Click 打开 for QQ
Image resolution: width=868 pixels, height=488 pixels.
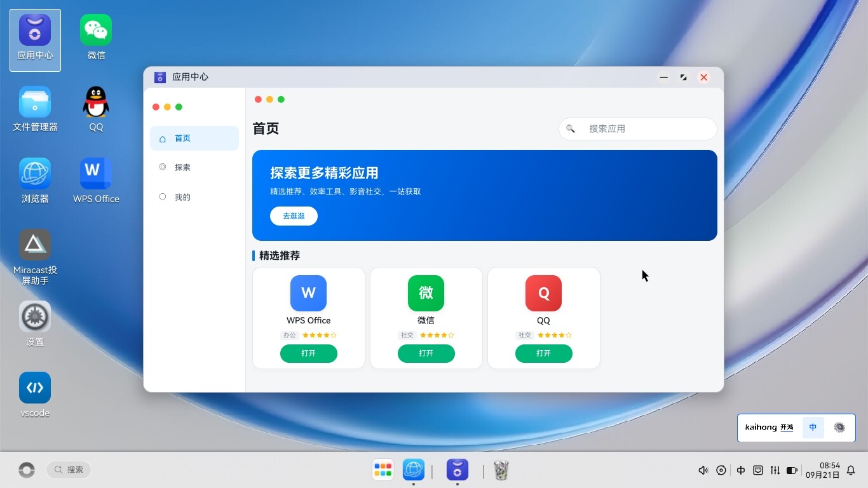pyautogui.click(x=544, y=354)
